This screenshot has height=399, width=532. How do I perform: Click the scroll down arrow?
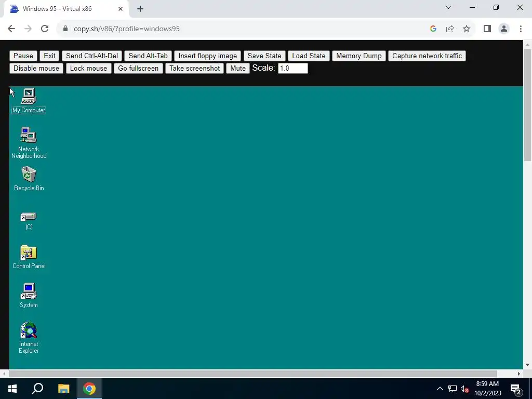point(528,365)
